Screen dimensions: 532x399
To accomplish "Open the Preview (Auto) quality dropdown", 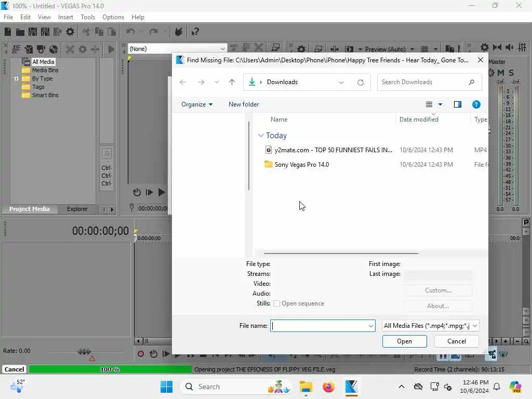I will tap(412, 49).
